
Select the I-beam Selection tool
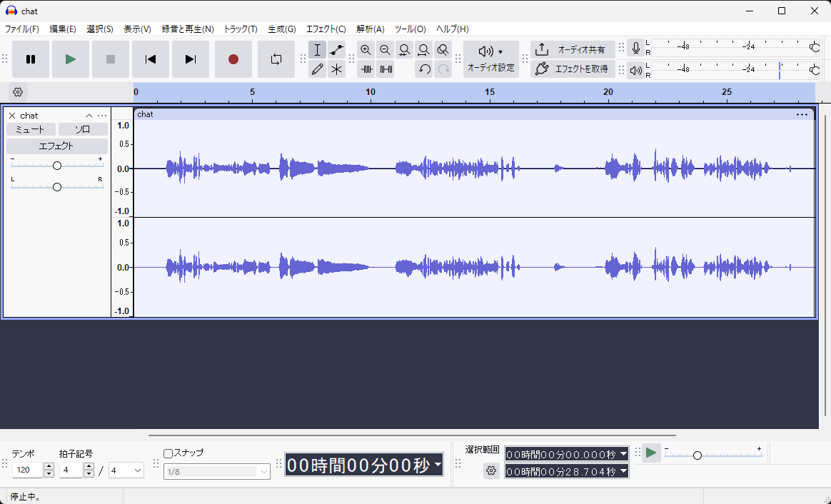click(317, 50)
